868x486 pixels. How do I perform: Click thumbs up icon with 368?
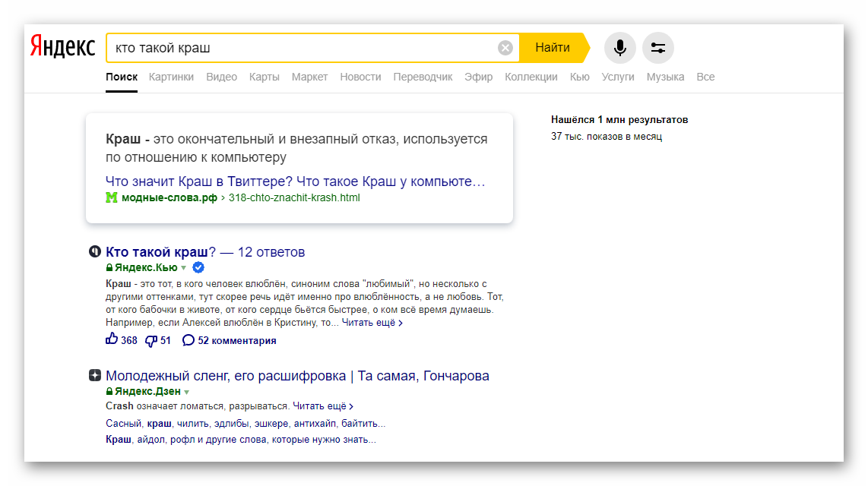pyautogui.click(x=112, y=339)
